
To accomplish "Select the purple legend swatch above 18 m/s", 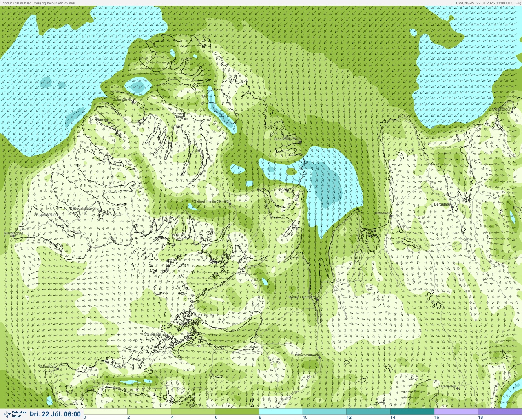I will (500, 411).
